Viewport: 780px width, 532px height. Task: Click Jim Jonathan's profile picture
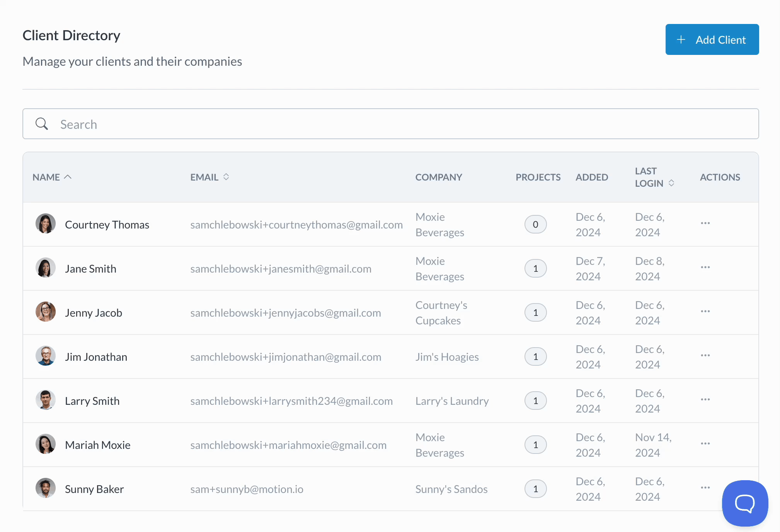tap(46, 356)
